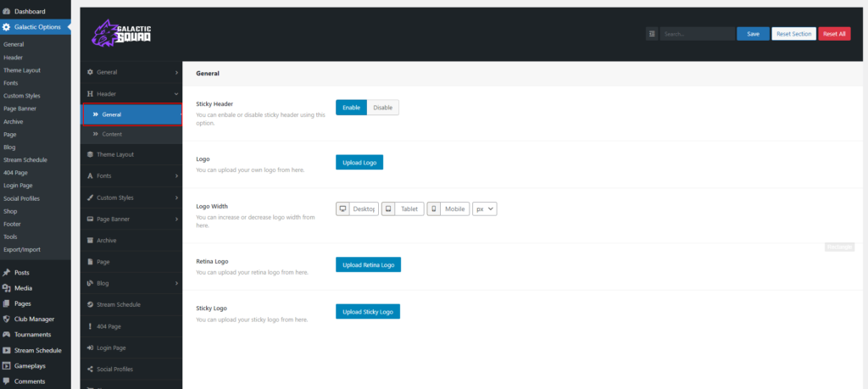The height and width of the screenshot is (389, 868).
Task: Open Export/Import in WordPress submenu
Action: tap(22, 249)
